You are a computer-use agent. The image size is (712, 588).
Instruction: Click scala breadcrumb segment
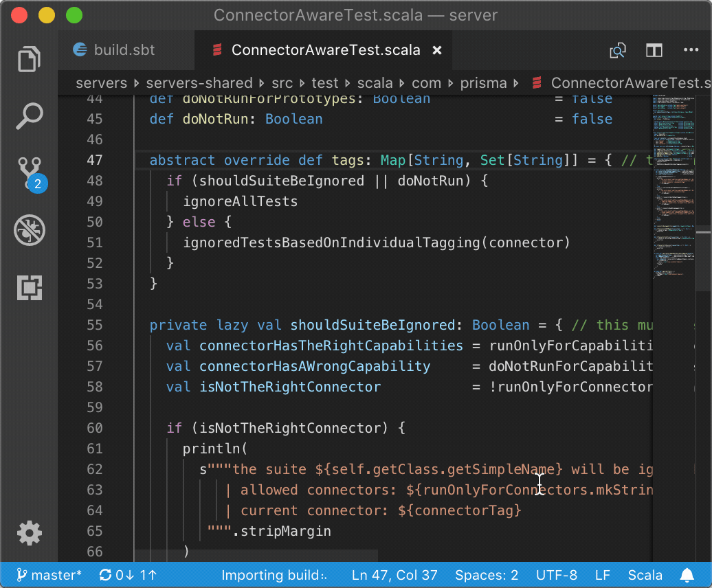click(375, 83)
